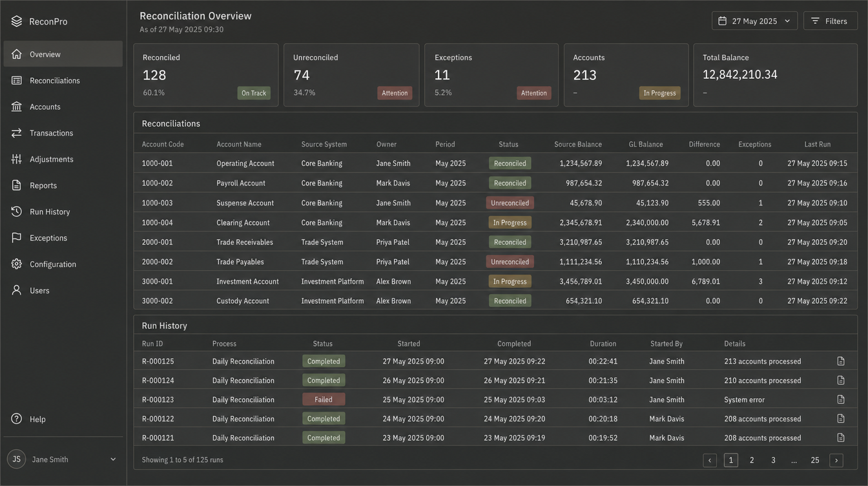The image size is (868, 486).
Task: Go to next page of run history
Action: [x=836, y=460]
